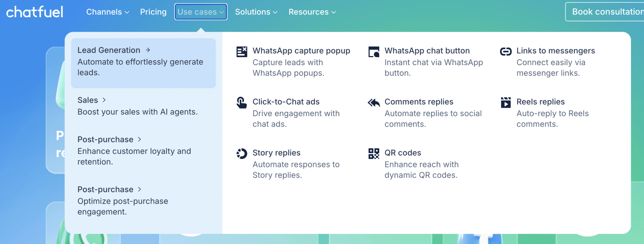Select Post-purchase 'Optimize post-purchase engagement' category
The width and height of the screenshot is (644, 244).
click(143, 201)
